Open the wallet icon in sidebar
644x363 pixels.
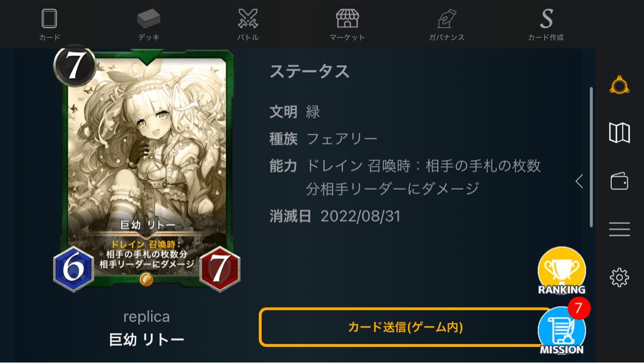pyautogui.click(x=620, y=181)
